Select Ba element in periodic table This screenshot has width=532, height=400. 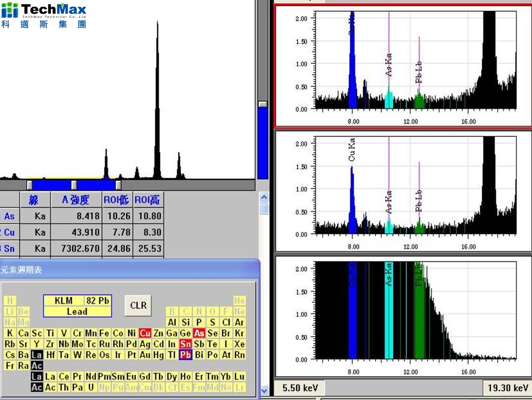pyautogui.click(x=23, y=355)
